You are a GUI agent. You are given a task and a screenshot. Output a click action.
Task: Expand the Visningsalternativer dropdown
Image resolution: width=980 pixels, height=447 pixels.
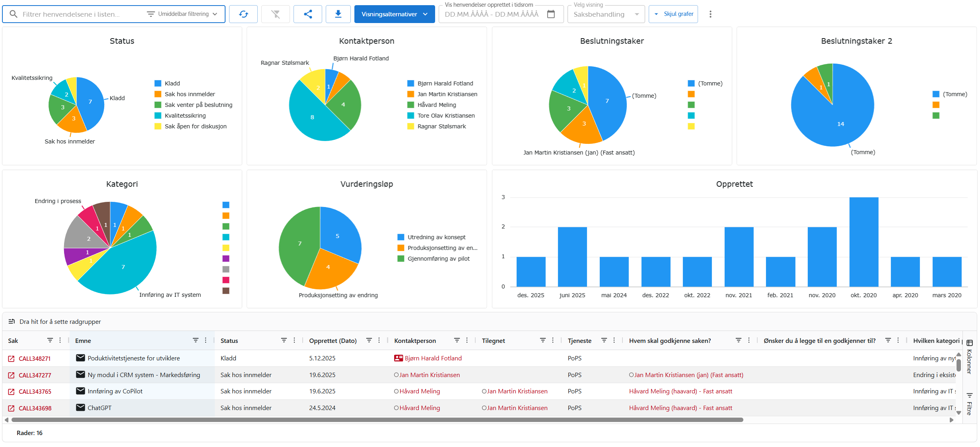click(394, 14)
